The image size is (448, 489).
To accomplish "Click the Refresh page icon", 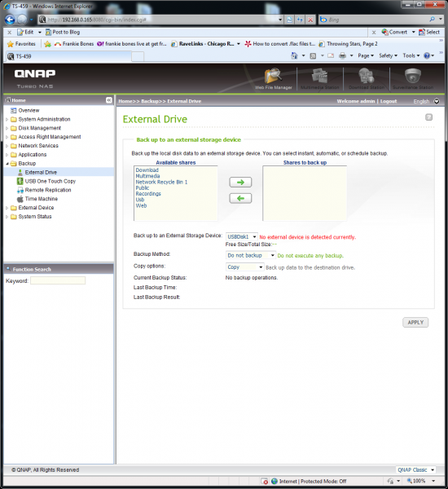I will pyautogui.click(x=300, y=20).
